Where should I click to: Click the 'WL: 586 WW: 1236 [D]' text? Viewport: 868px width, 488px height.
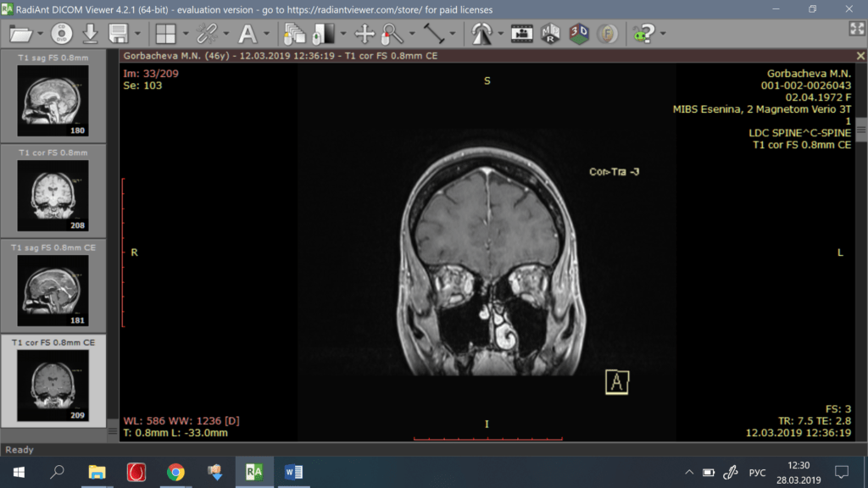point(181,421)
